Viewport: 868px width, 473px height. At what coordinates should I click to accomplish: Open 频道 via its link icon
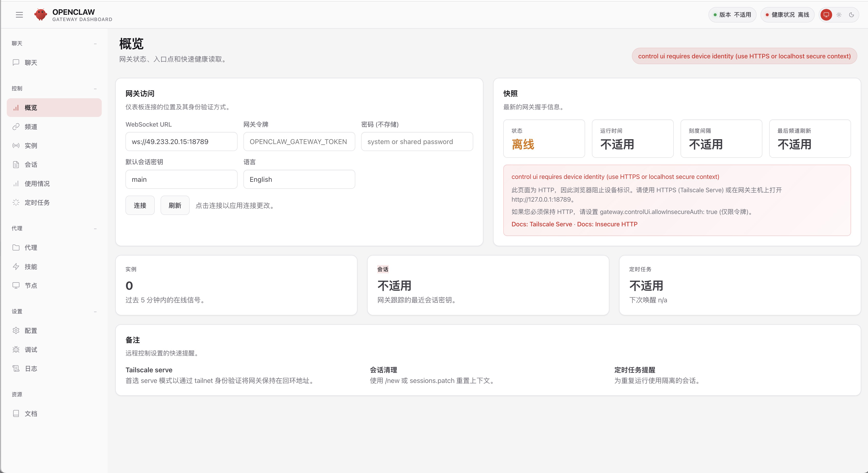tap(16, 127)
